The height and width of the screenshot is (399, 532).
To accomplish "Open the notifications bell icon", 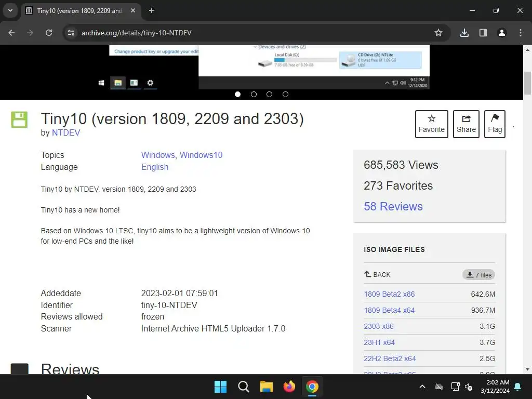I will [x=518, y=387].
